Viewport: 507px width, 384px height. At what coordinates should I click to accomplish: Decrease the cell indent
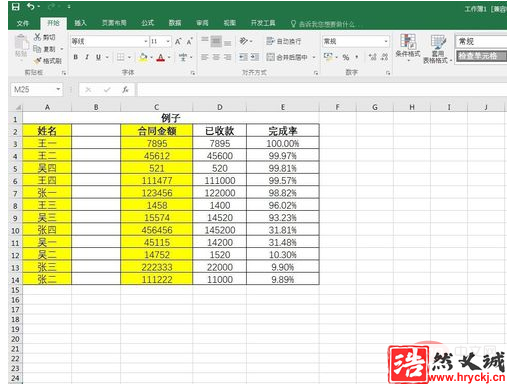pos(243,57)
